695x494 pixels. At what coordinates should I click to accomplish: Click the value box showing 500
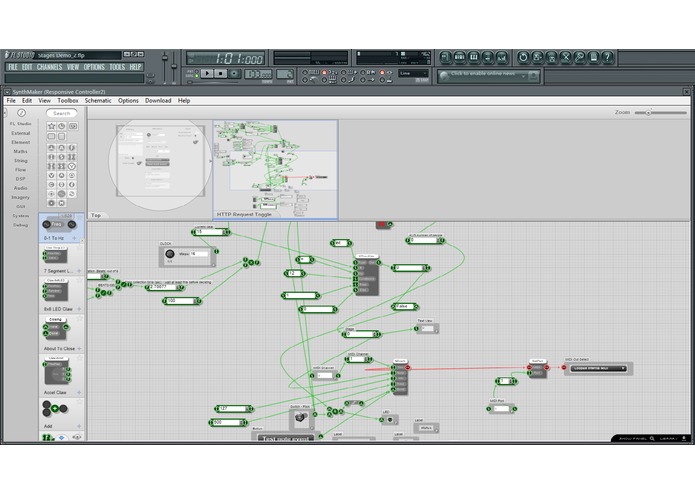click(228, 423)
